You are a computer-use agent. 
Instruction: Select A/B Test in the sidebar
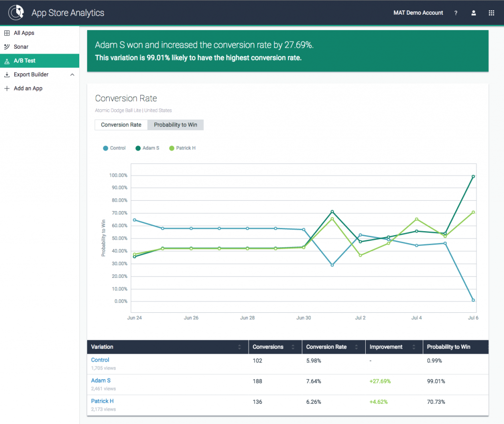coord(25,61)
